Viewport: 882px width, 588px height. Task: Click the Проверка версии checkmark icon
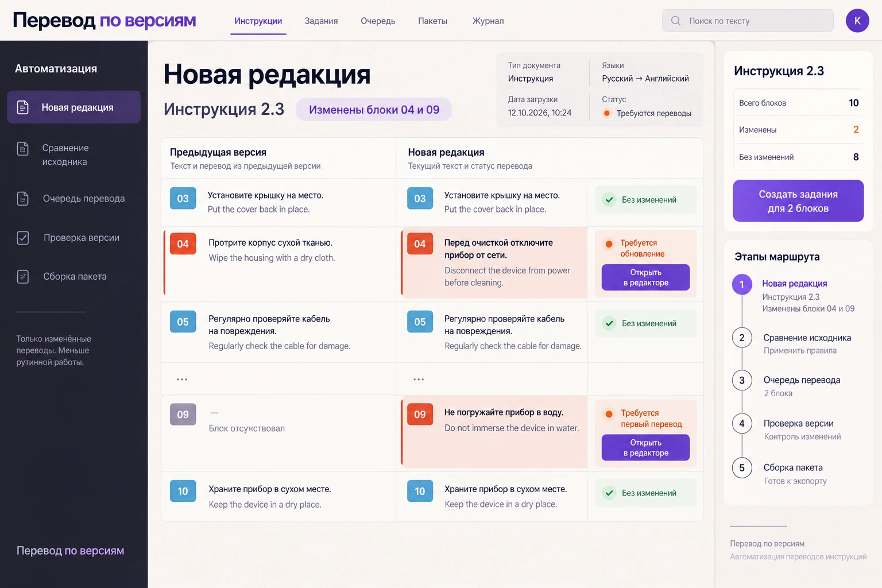coord(23,238)
